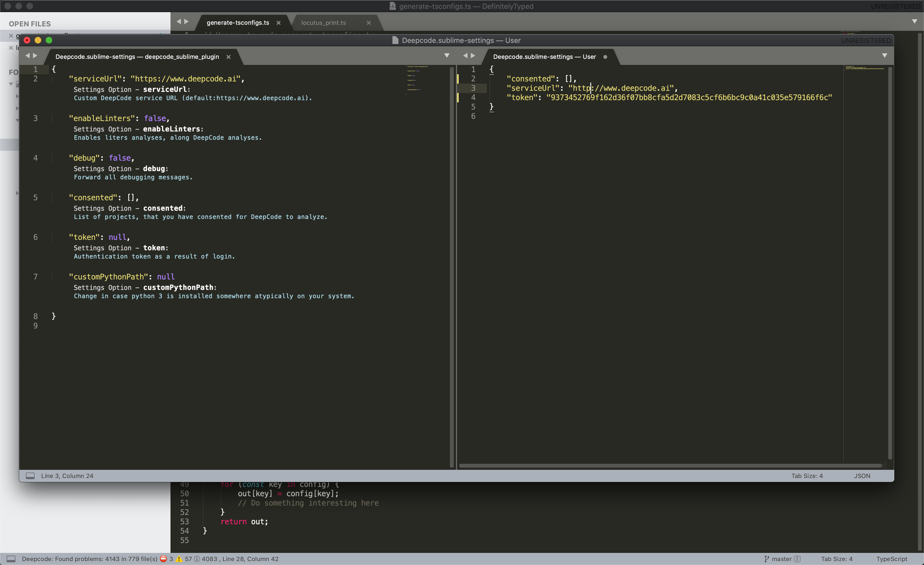Close the deepcode_sublime_plugin settings tab
The height and width of the screenshot is (565, 924).
point(228,57)
